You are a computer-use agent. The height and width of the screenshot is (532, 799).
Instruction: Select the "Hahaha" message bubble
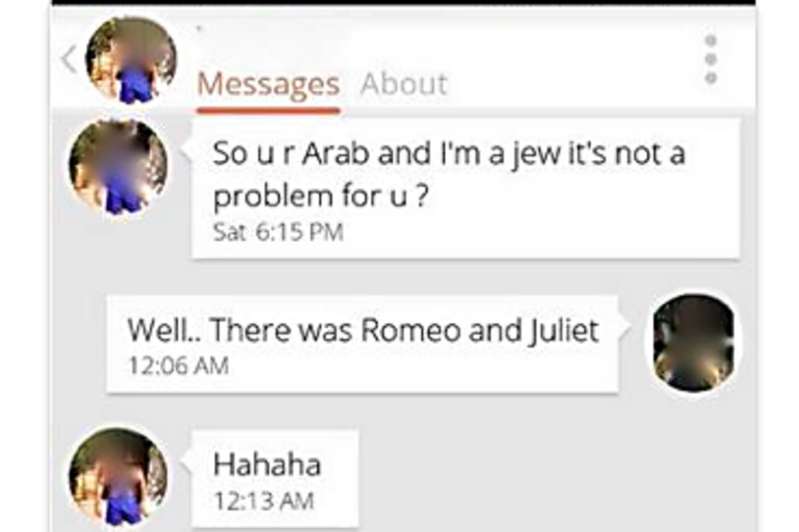274,479
